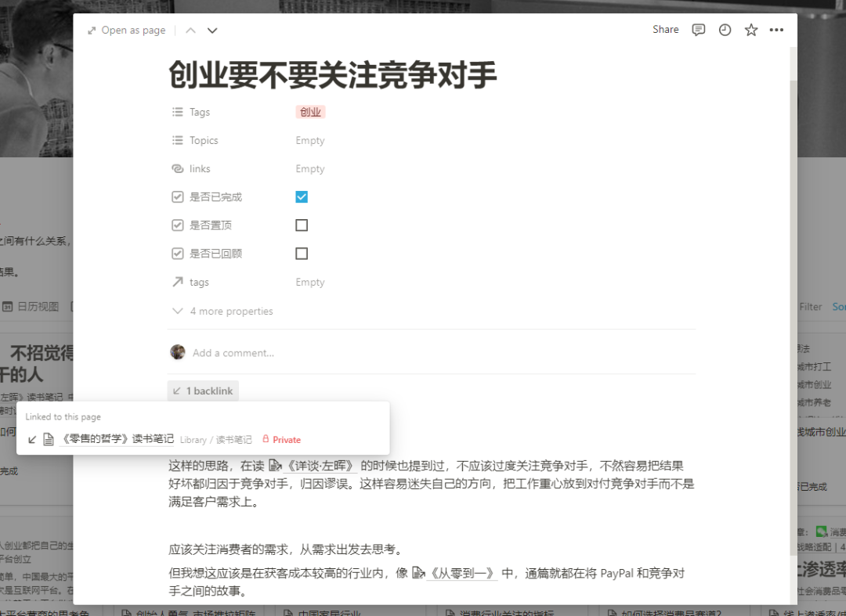Open the page options ellipsis menu
Image resolution: width=846 pixels, height=616 pixels.
point(776,30)
